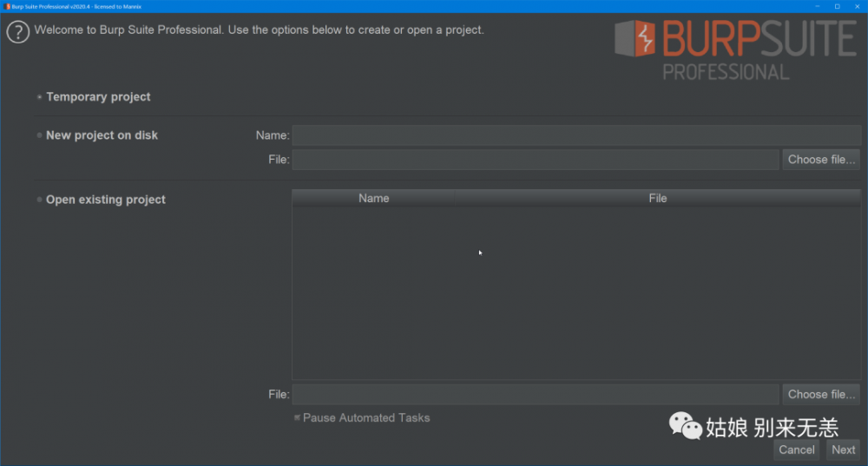The height and width of the screenshot is (466, 868).
Task: Cancel the project startup dialog
Action: tap(797, 450)
